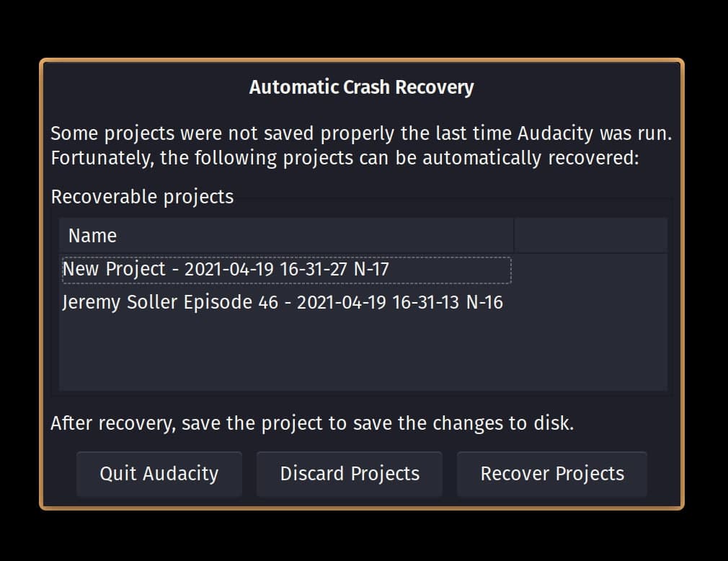Image resolution: width=728 pixels, height=561 pixels.
Task: Click the Recoverable projects label
Action: 141,196
